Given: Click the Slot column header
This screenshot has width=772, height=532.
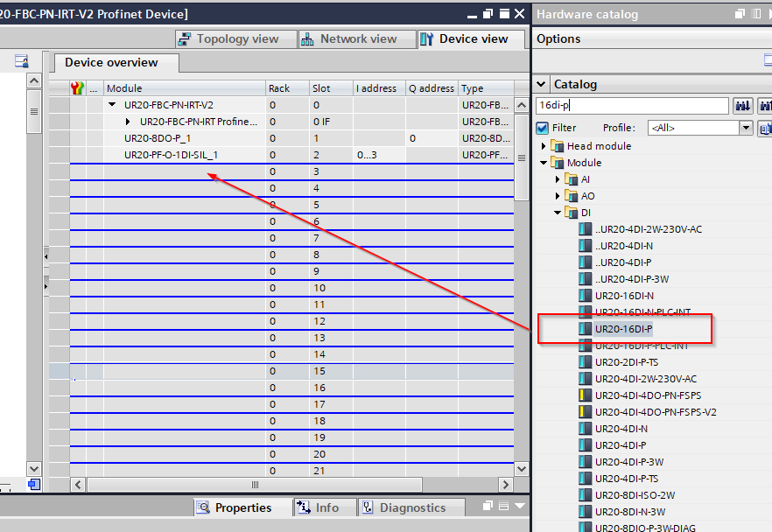Looking at the screenshot, I should (331, 88).
